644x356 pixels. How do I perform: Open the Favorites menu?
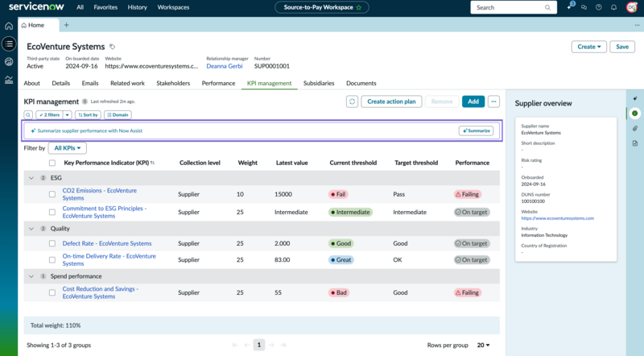tap(105, 7)
